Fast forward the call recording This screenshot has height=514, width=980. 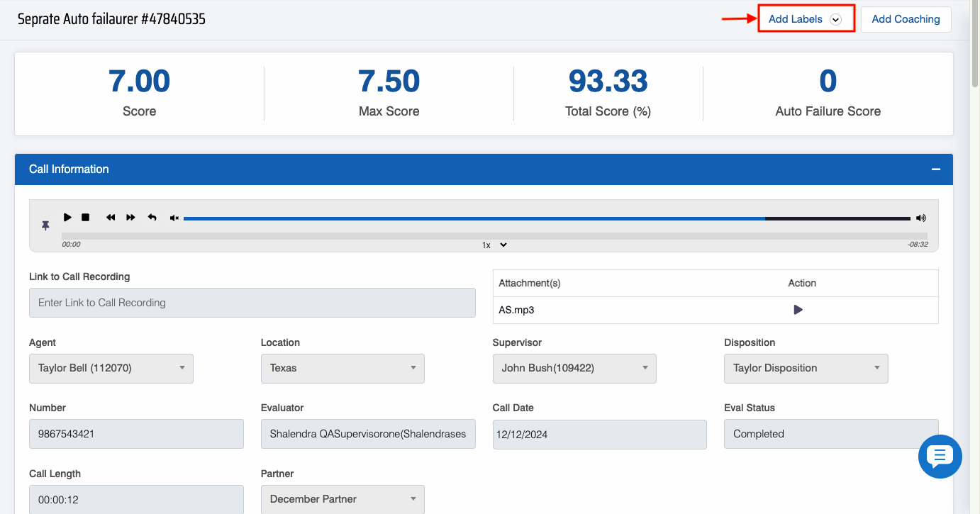coord(130,218)
